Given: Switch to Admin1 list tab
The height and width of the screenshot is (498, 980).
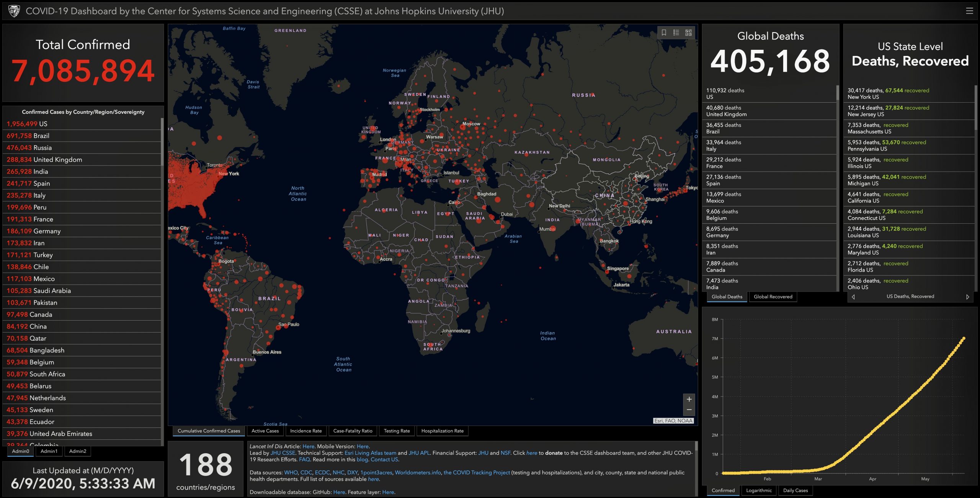Looking at the screenshot, I should click(49, 451).
